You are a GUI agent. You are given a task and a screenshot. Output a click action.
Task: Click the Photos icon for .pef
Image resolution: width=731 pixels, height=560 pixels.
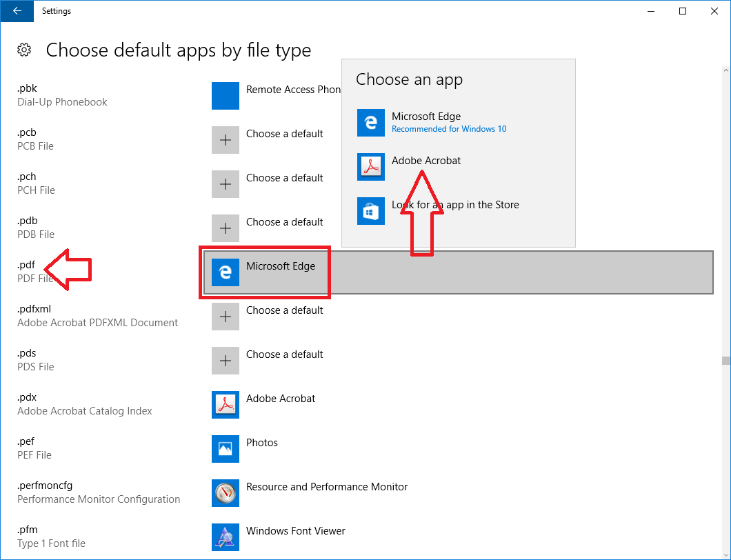[226, 449]
